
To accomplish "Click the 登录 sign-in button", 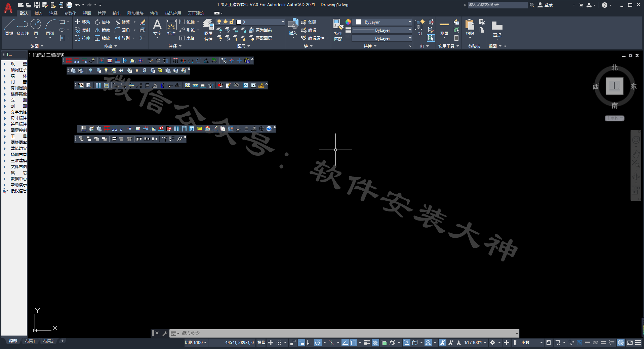I will click(545, 5).
